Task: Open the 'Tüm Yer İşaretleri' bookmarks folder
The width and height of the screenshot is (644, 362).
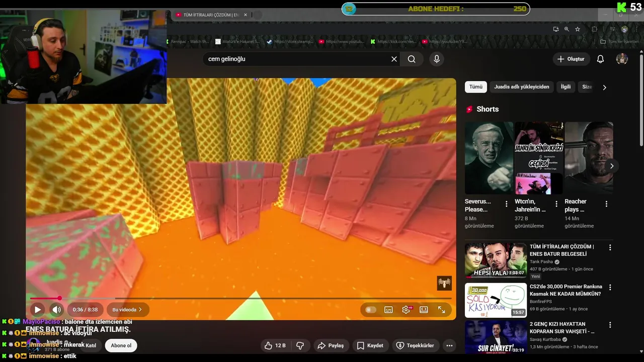Action: (620, 42)
